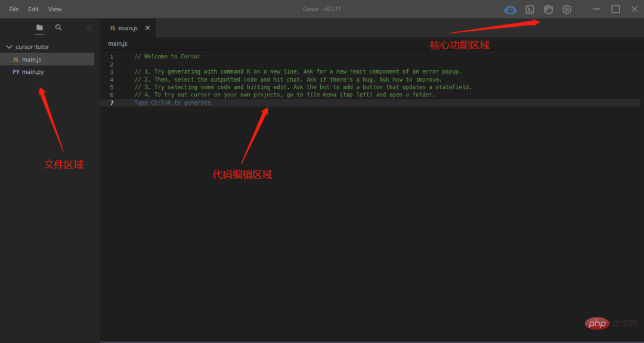This screenshot has height=343, width=644.
Task: Click the JS icon beside main.js in sidebar
Action: (16, 60)
